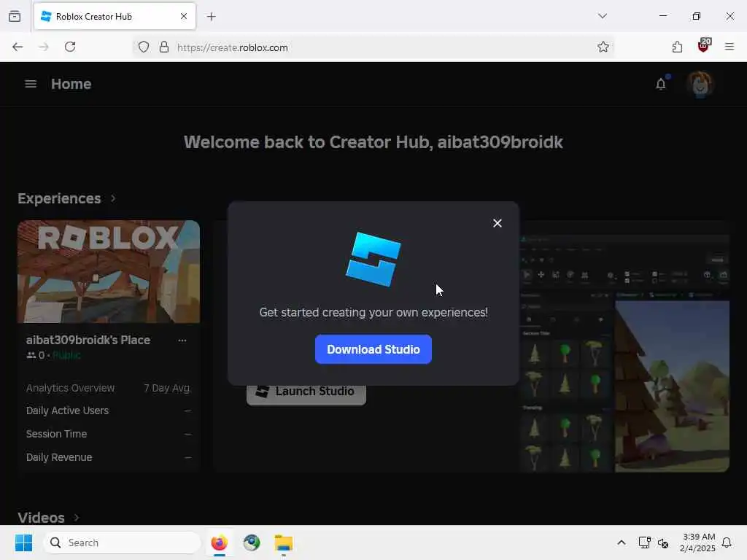Click the taskbar Search box
The width and height of the screenshot is (747, 560).
click(122, 542)
